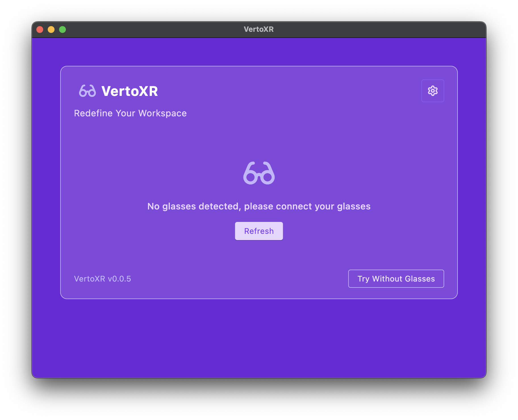Minimize the window using the yellow button
The height and width of the screenshot is (420, 518).
pos(51,30)
